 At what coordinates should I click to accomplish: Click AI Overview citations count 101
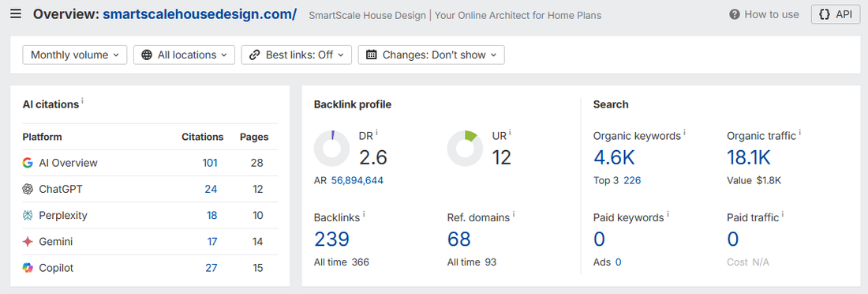click(x=210, y=163)
